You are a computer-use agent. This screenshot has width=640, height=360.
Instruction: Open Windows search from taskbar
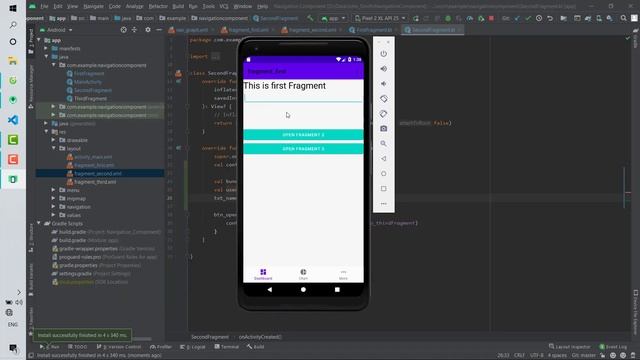pyautogui.click(x=13, y=25)
